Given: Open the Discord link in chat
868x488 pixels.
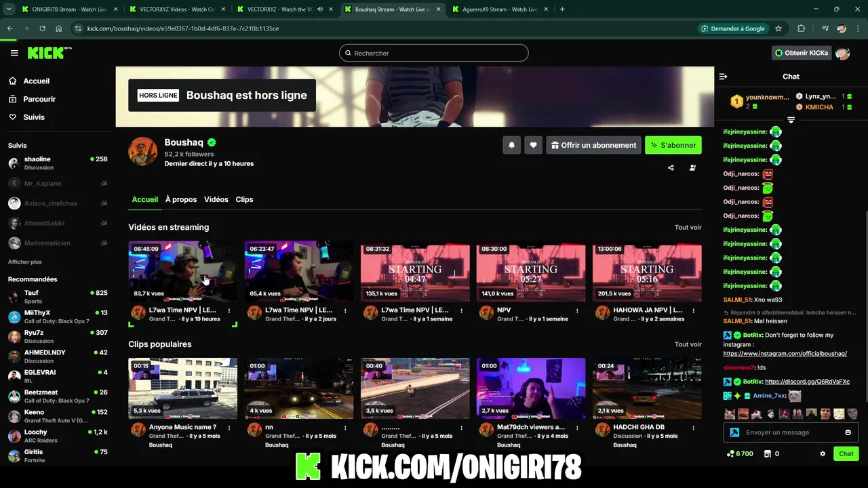Looking at the screenshot, I should [x=807, y=382].
